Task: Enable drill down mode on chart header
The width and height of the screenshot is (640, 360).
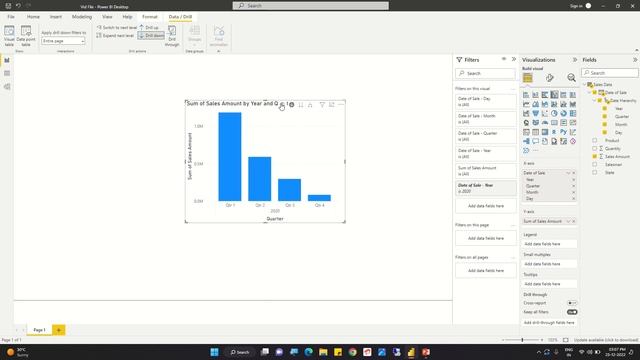Action: [x=291, y=105]
